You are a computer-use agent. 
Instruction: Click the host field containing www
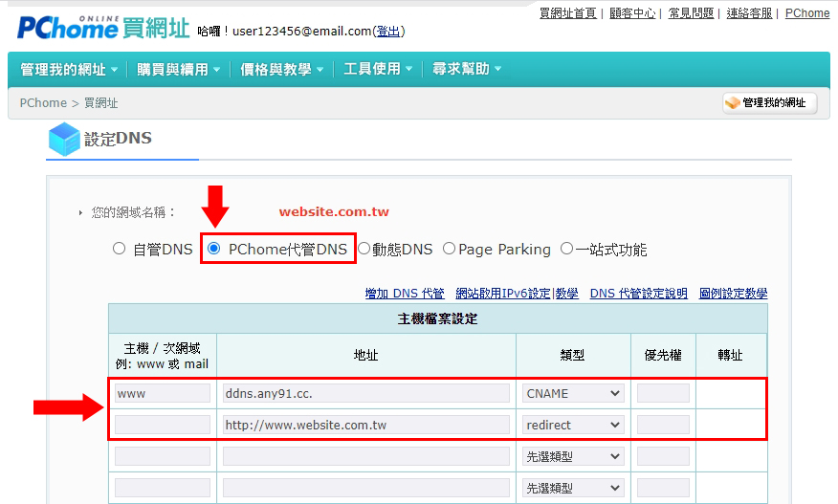pos(162,393)
